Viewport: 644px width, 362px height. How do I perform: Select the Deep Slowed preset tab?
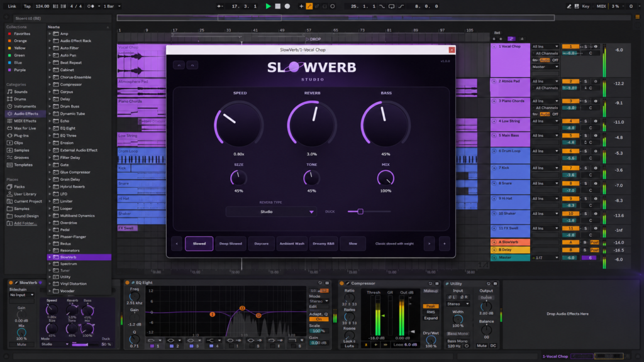pos(230,243)
